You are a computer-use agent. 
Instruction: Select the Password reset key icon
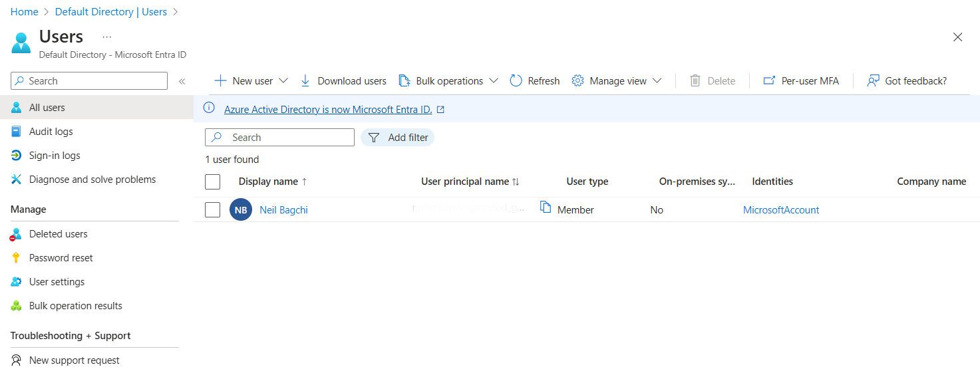(15, 257)
